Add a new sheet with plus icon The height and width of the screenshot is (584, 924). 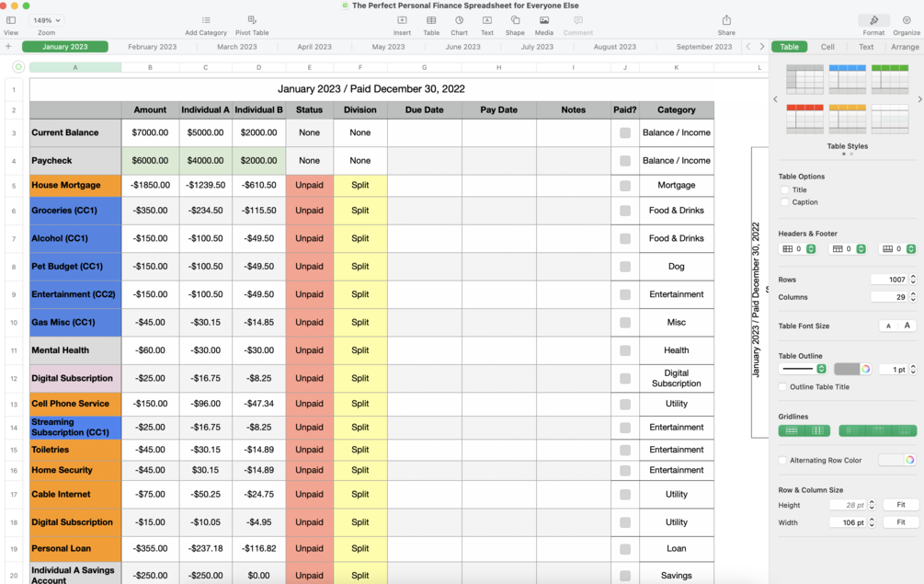click(8, 47)
